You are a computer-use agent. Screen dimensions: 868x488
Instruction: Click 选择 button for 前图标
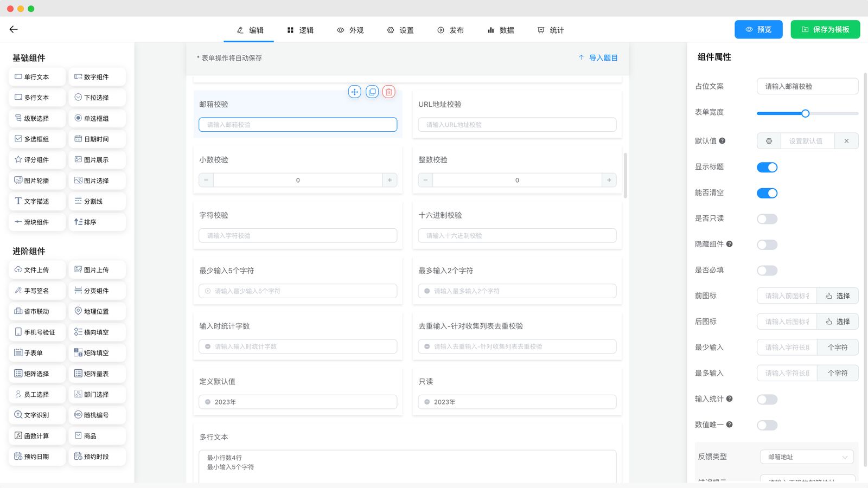tap(838, 296)
